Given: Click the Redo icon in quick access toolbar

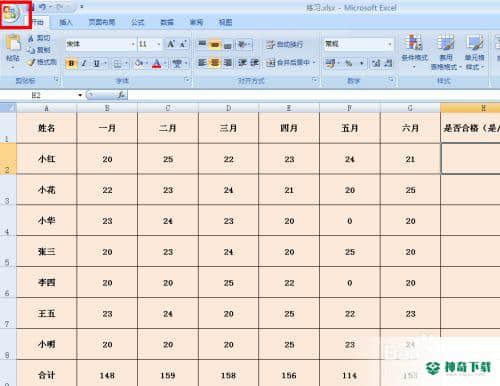Looking at the screenshot, I should pyautogui.click(x=59, y=7).
